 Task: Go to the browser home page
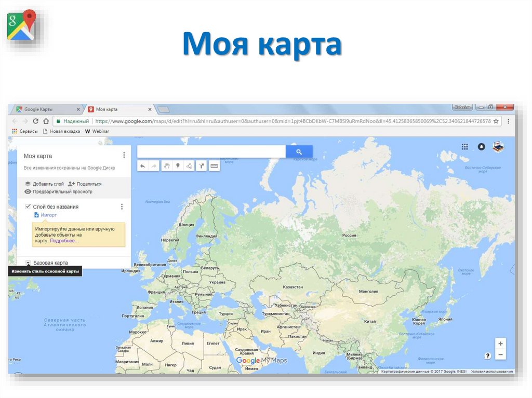point(46,121)
